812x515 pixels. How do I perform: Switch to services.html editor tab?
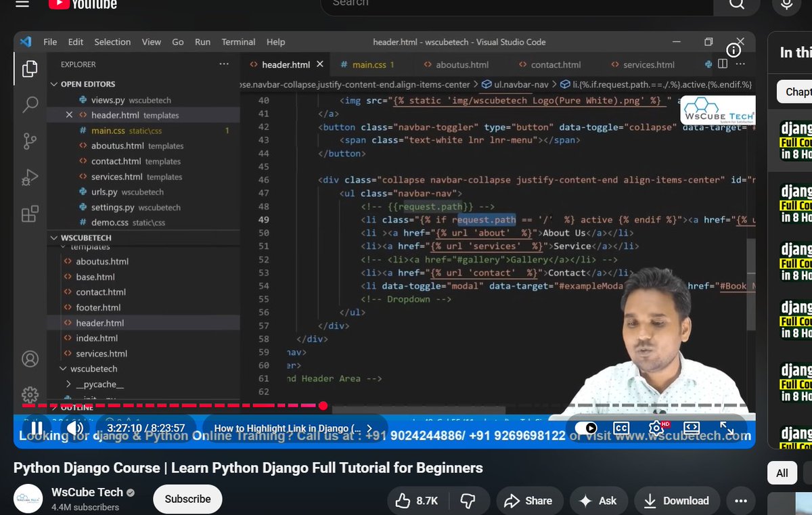[648, 64]
